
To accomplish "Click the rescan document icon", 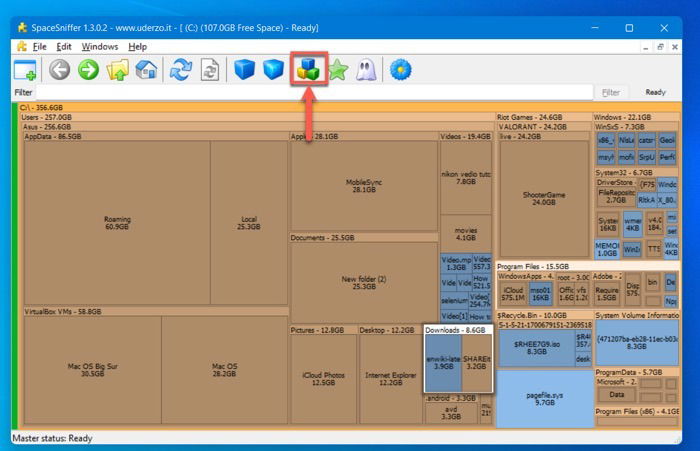I will 210,70.
